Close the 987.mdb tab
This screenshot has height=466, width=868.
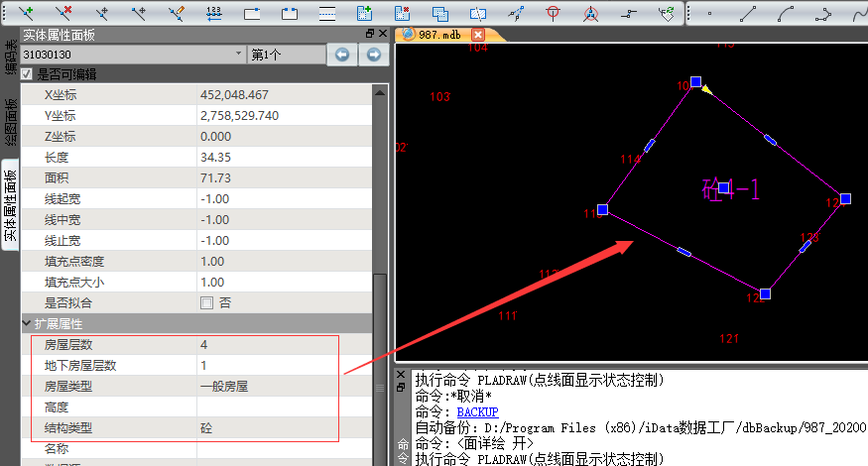click(478, 35)
